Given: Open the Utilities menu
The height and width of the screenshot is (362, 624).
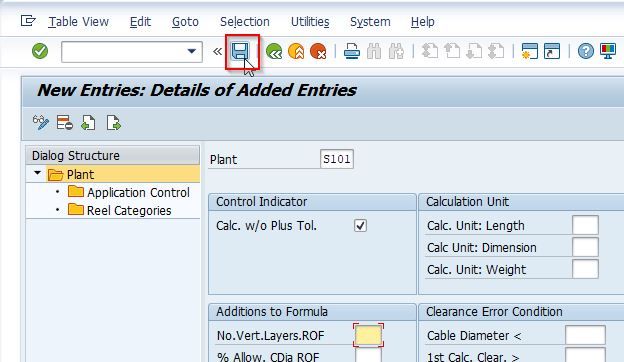Looking at the screenshot, I should point(310,21).
